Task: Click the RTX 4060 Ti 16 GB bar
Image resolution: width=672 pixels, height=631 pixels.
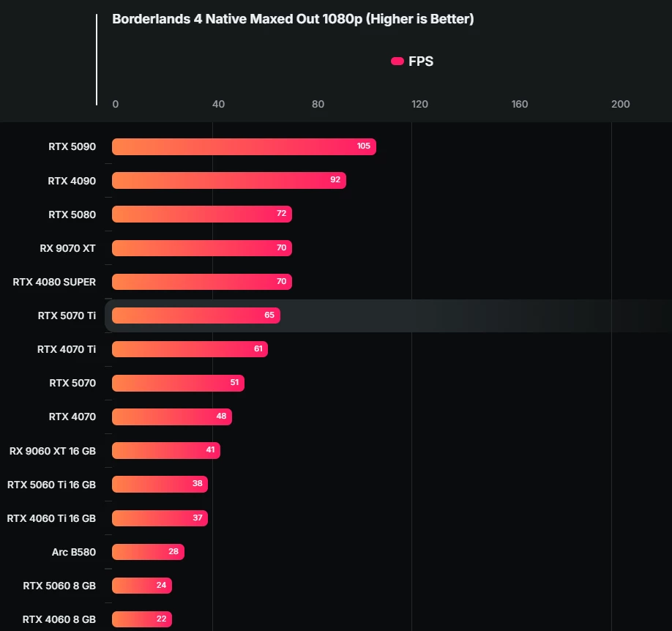Action: 160,518
